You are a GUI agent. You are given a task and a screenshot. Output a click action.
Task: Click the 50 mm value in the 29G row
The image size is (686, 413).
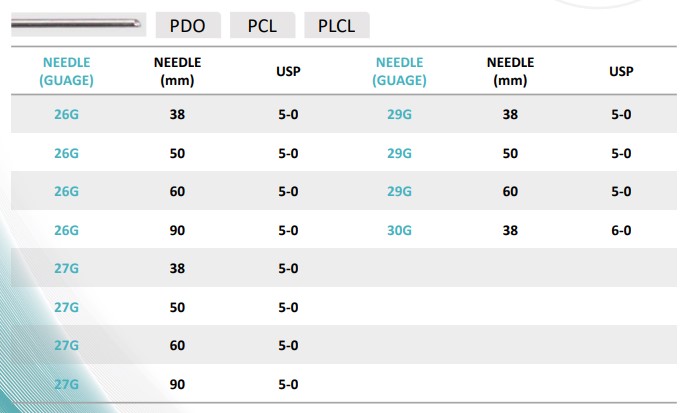coord(510,153)
